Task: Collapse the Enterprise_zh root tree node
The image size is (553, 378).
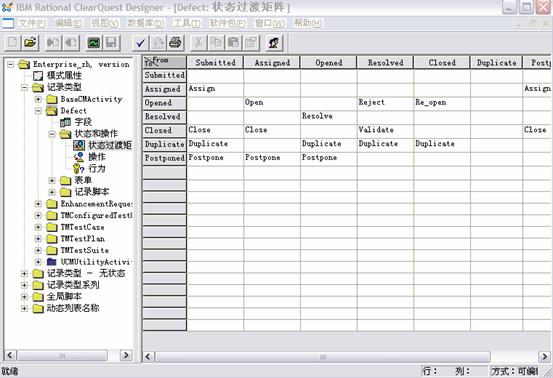Action: tap(11, 64)
